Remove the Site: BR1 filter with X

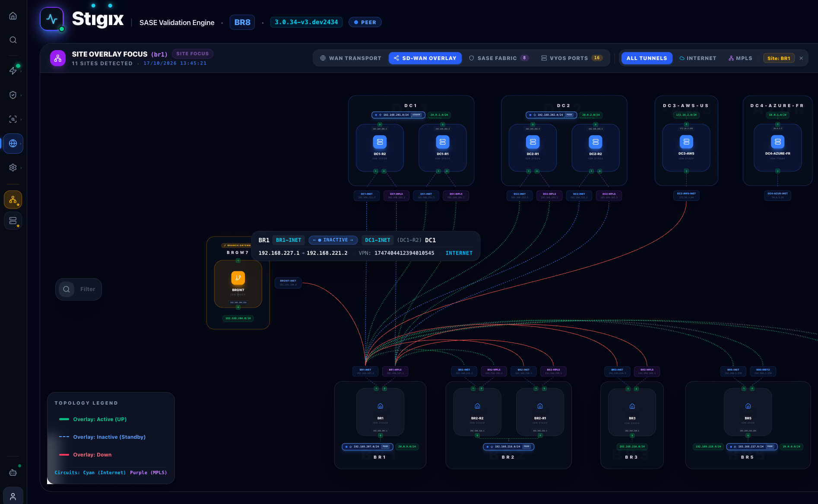pos(801,58)
